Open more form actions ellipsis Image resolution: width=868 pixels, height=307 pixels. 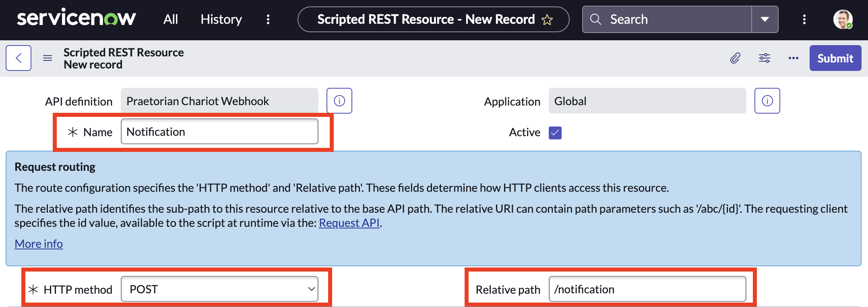794,58
